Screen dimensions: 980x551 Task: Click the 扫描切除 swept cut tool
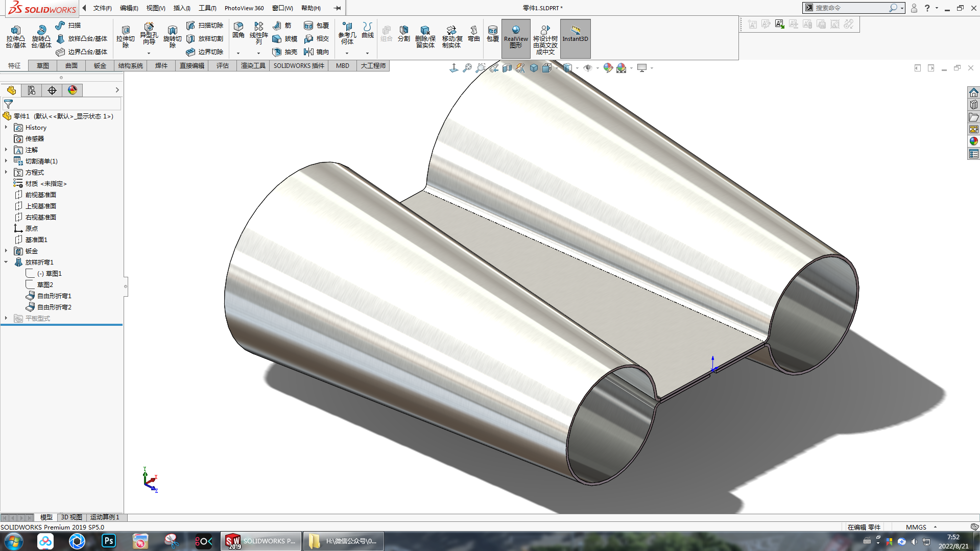204,25
